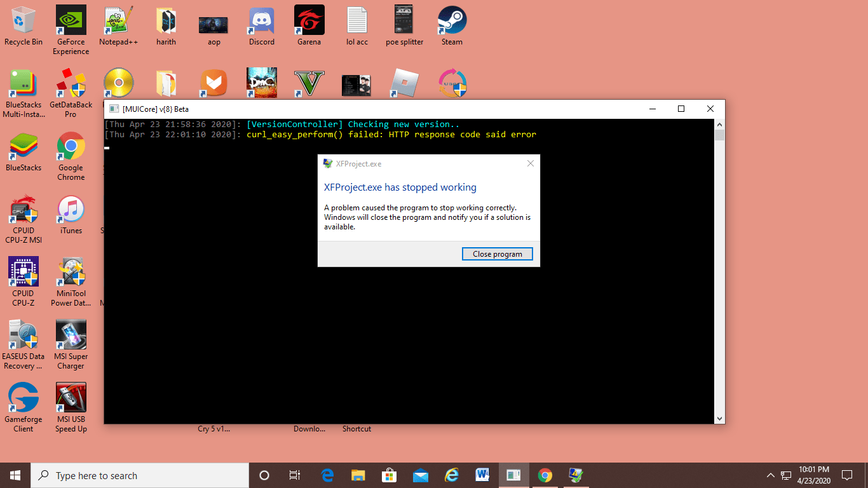Open the network tray icon

click(x=786, y=475)
